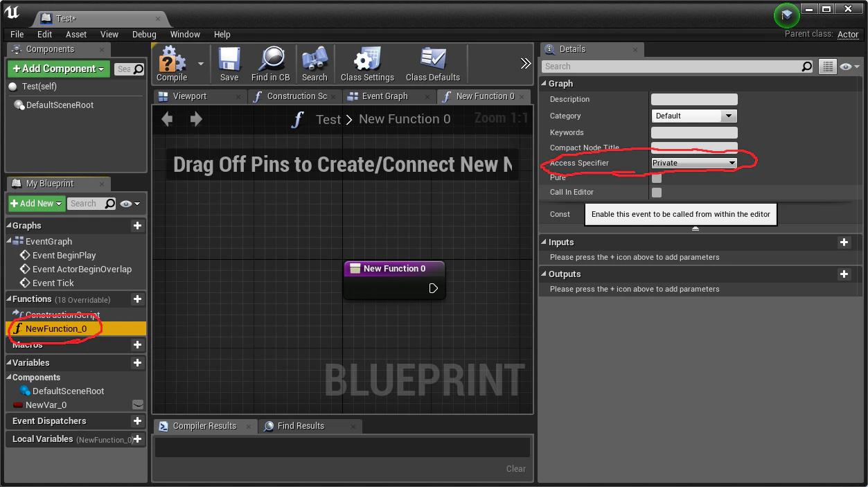868x487 pixels.
Task: Open Details view options eye icon
Action: (x=849, y=67)
